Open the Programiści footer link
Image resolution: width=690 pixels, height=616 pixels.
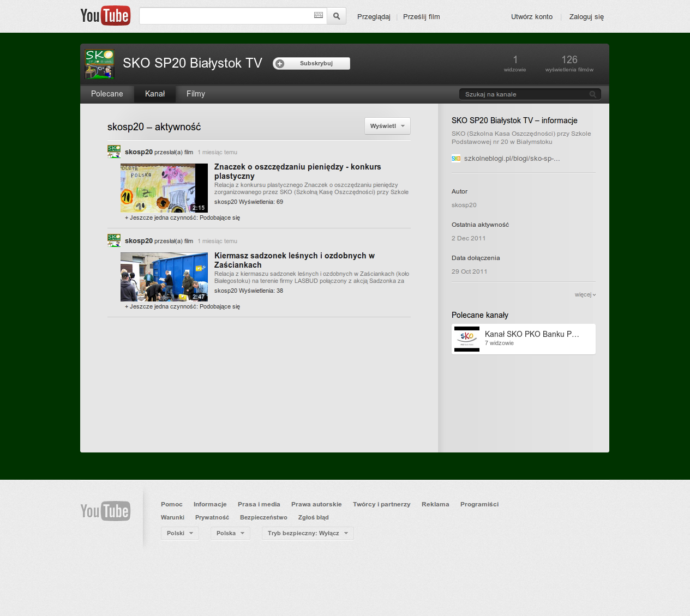[x=479, y=504]
